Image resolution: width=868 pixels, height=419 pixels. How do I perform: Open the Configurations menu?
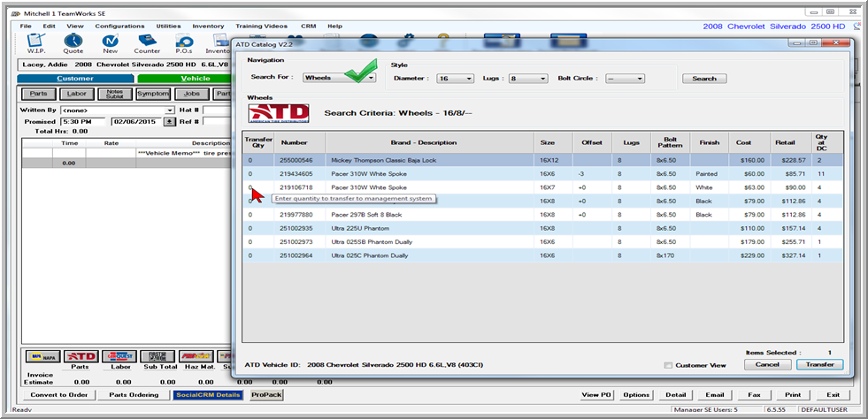pyautogui.click(x=119, y=26)
